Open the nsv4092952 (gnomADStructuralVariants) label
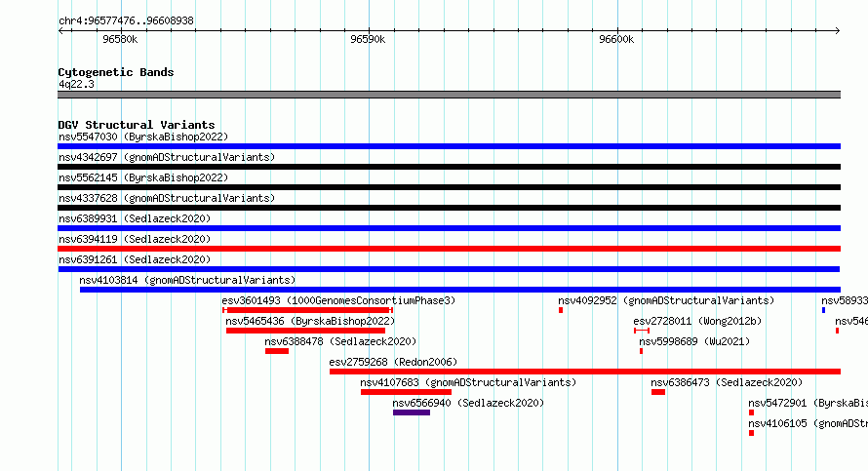Screen dimensions: 868x471 coord(666,300)
